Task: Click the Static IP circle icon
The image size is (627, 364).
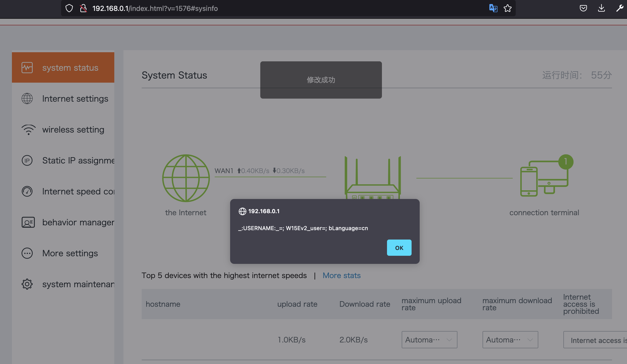Action: pos(27,160)
